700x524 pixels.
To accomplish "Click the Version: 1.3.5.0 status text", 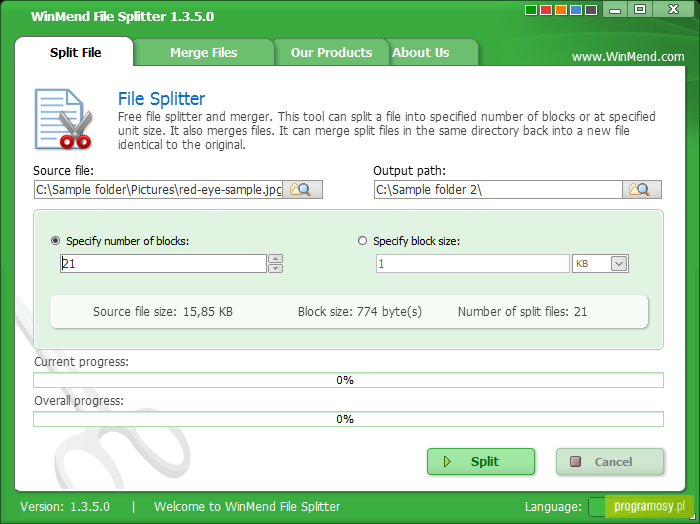I will (65, 507).
